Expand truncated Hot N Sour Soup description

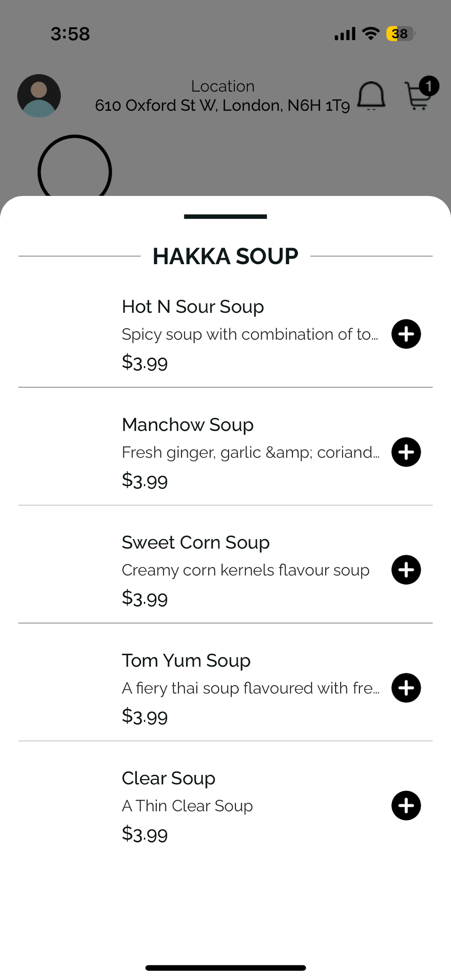click(249, 335)
